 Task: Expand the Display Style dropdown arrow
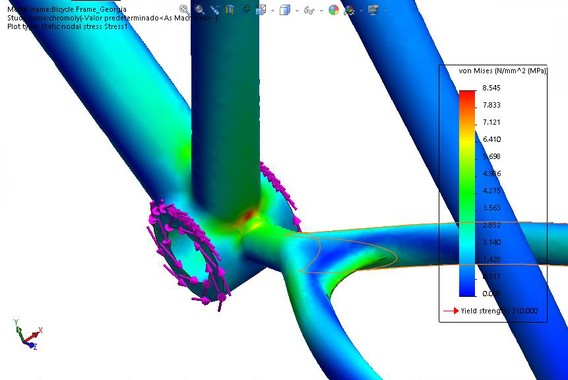[x=297, y=11]
